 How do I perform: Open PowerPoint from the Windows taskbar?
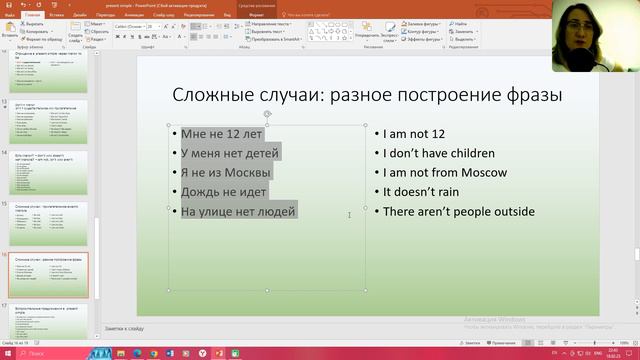[x=219, y=353]
